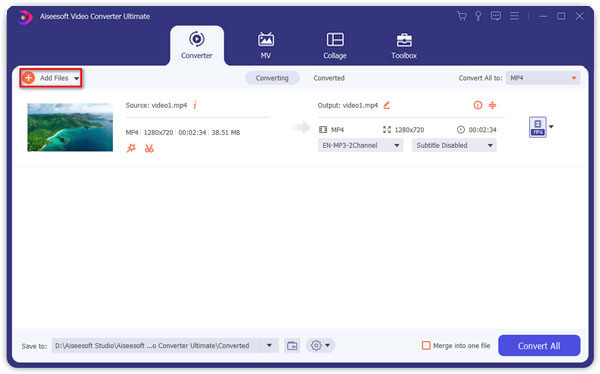The image size is (600, 374).
Task: Switch to the Converter tab
Action: (197, 45)
